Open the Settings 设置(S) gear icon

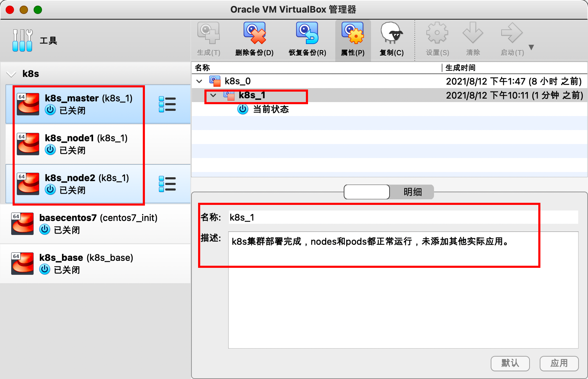437,33
